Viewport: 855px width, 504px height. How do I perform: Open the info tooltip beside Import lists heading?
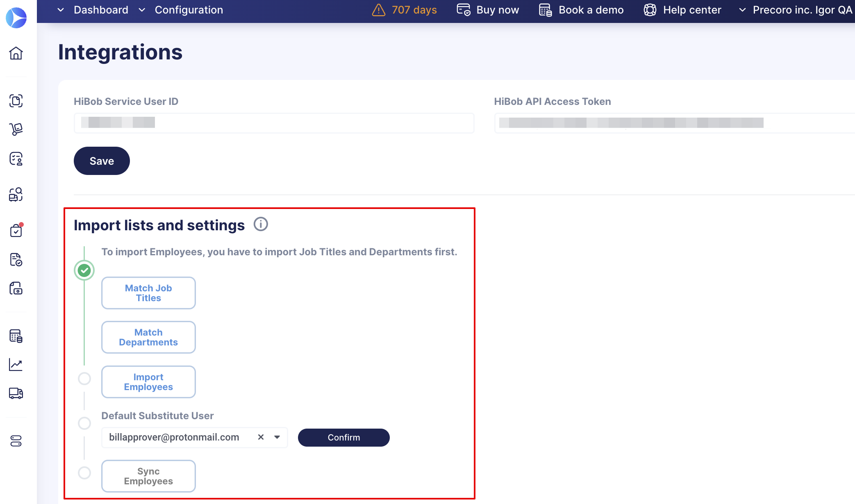coord(261,224)
